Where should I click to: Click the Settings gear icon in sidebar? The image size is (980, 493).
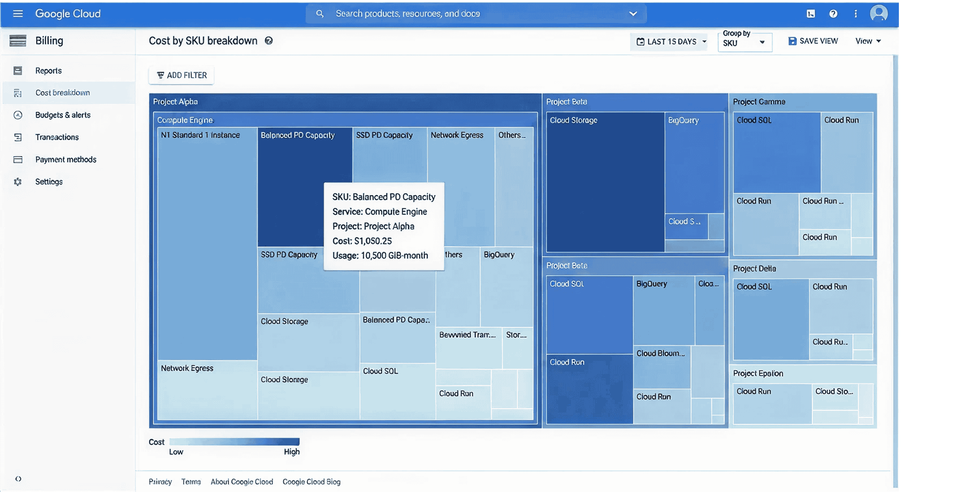click(x=18, y=182)
